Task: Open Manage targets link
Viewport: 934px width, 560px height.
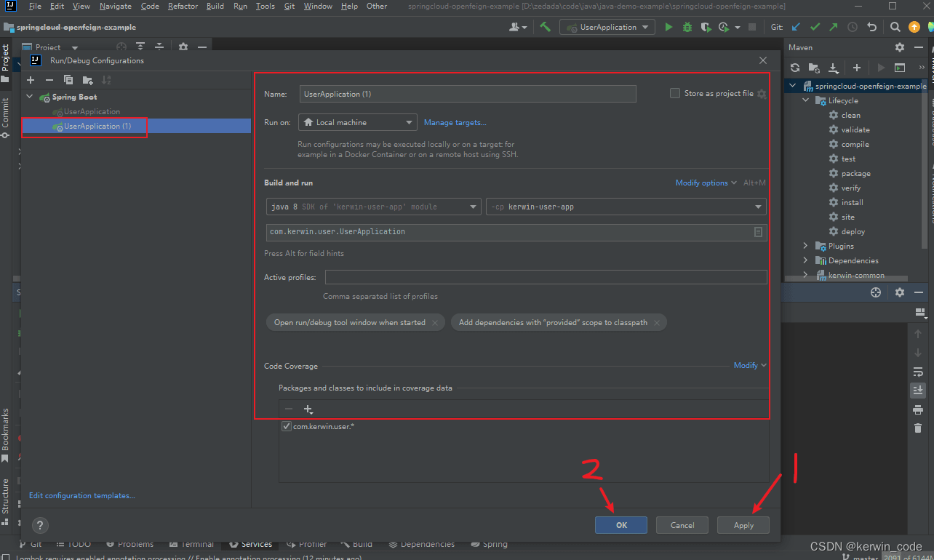Action: point(455,122)
